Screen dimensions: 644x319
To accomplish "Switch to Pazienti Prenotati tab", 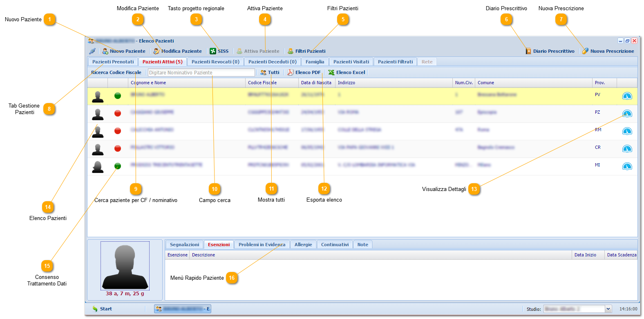I will click(x=113, y=62).
